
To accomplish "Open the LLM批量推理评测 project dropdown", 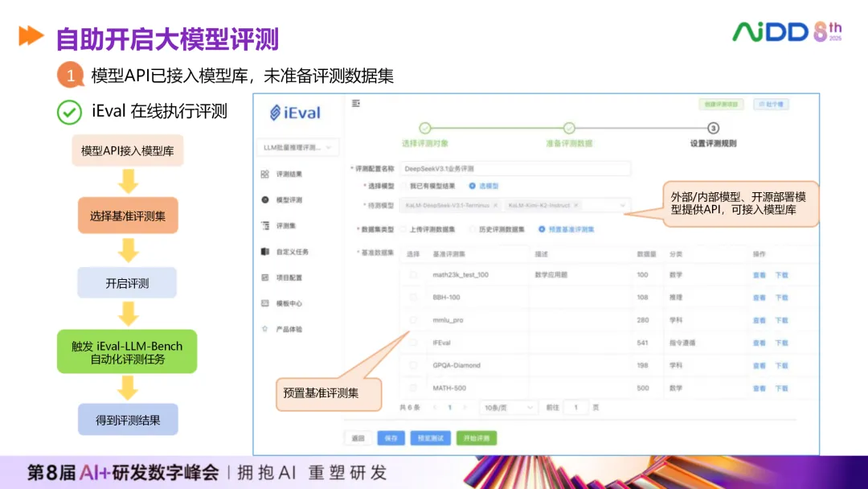I will (298, 147).
